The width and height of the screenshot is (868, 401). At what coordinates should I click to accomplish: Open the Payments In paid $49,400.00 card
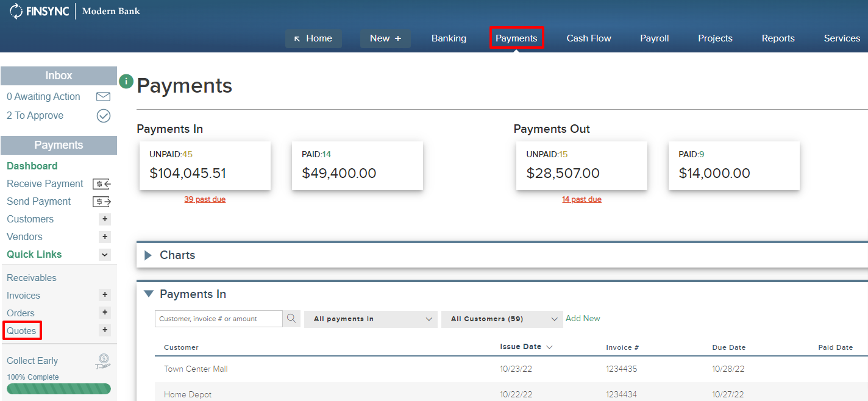[357, 166]
